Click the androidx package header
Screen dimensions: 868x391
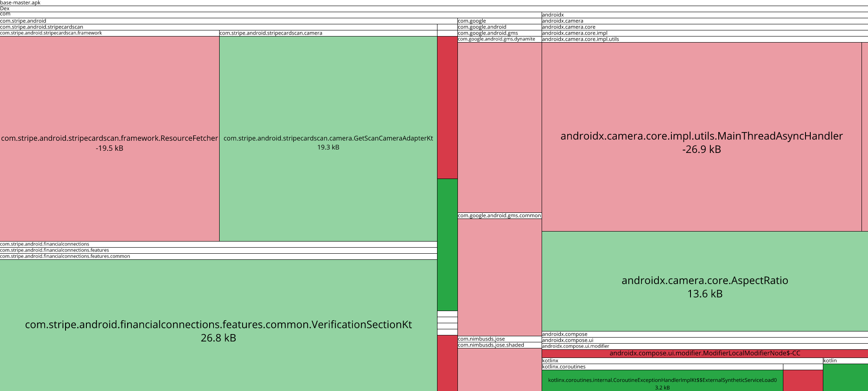[x=705, y=15]
